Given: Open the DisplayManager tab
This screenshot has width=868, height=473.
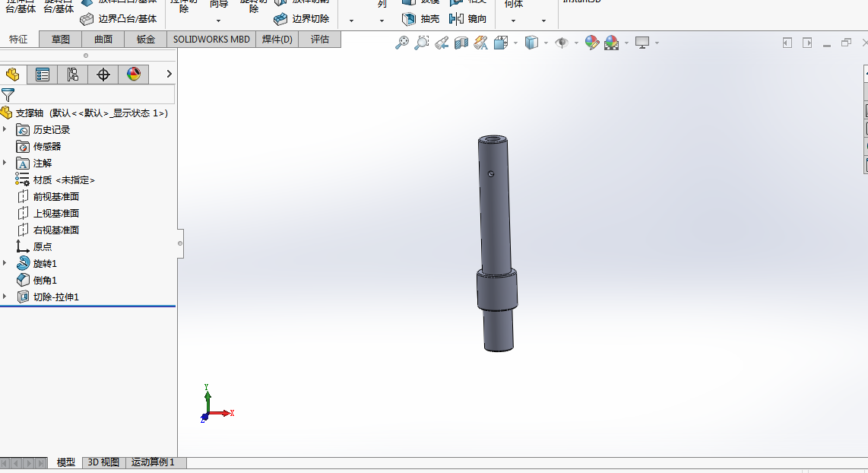Looking at the screenshot, I should point(134,75).
